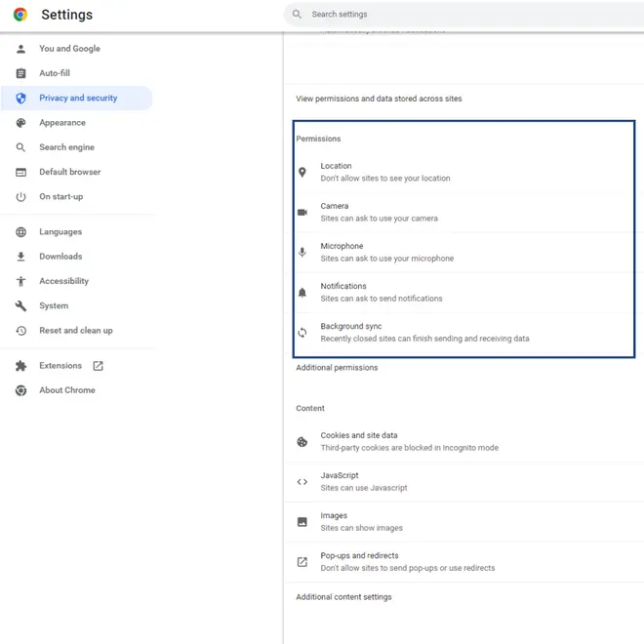The width and height of the screenshot is (644, 644).
Task: Click the Chrome logo icon
Action: (20, 15)
